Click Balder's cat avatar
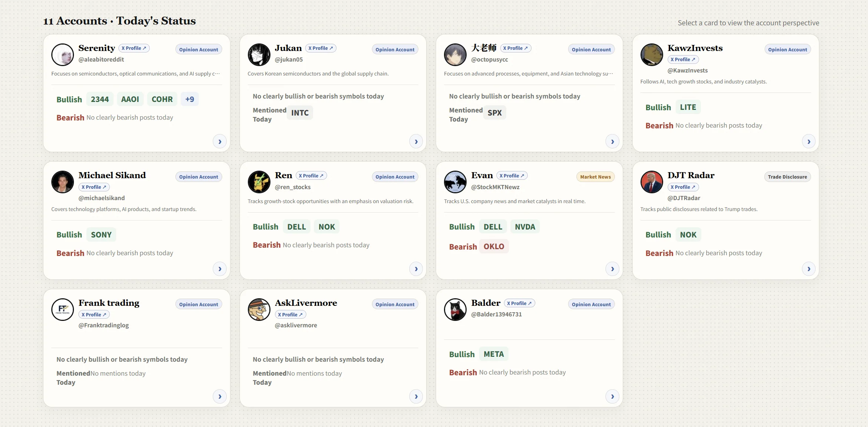This screenshot has width=868, height=427. pos(455,310)
